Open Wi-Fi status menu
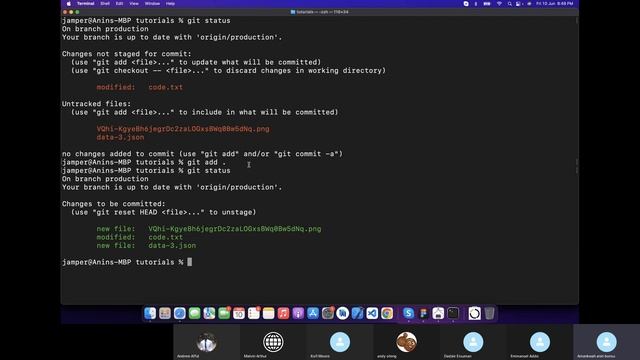The image size is (640, 360). pyautogui.click(x=499, y=4)
